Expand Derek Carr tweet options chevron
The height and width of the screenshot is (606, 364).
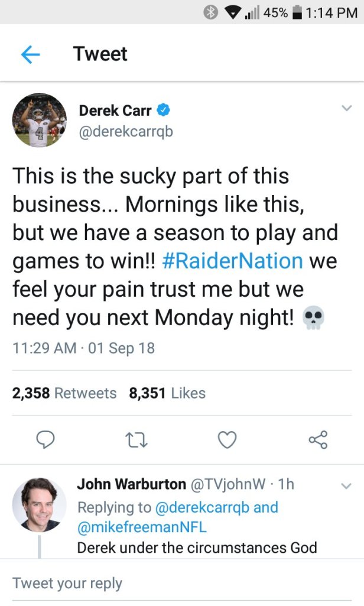pyautogui.click(x=346, y=108)
